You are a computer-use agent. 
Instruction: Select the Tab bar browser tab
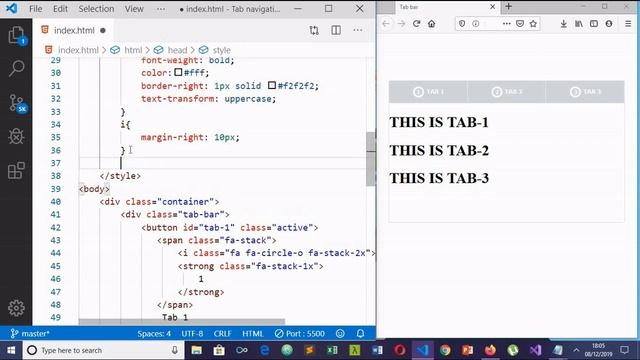tap(447, 7)
